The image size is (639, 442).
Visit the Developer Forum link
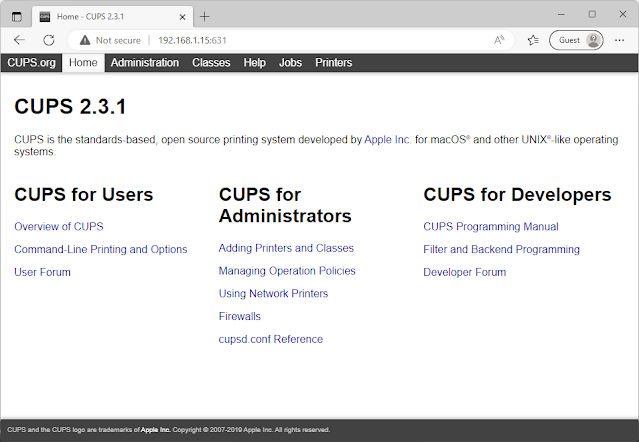click(x=465, y=272)
